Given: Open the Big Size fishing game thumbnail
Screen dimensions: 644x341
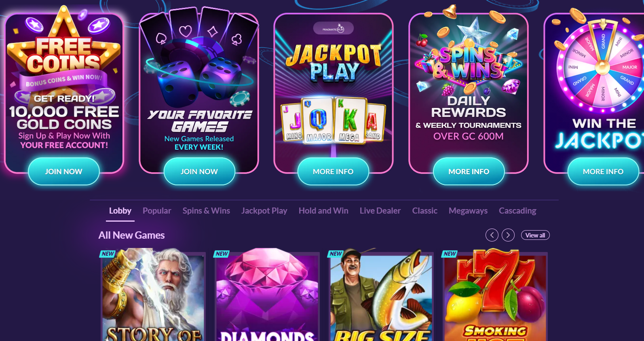Looking at the screenshot, I should click(x=381, y=295).
